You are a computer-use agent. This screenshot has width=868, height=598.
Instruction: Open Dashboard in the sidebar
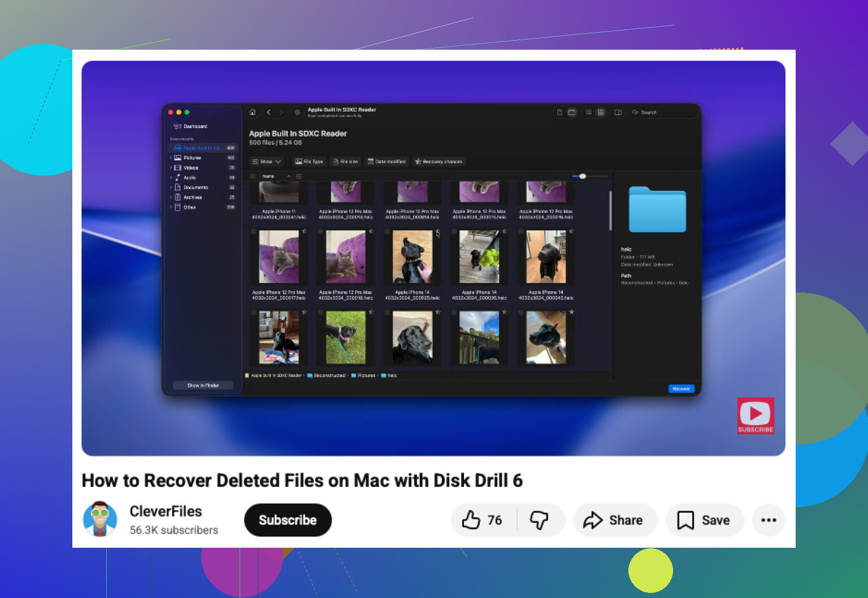190,126
